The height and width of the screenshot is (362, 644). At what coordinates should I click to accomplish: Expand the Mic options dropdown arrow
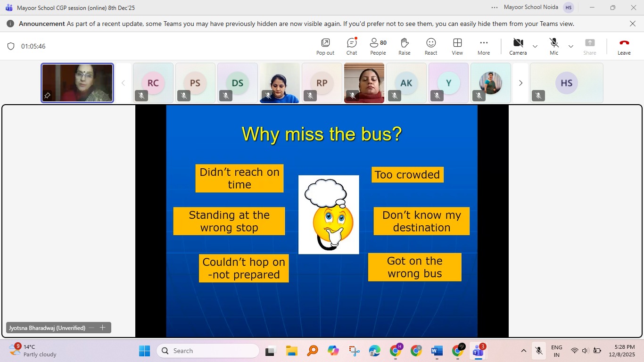pos(571,46)
